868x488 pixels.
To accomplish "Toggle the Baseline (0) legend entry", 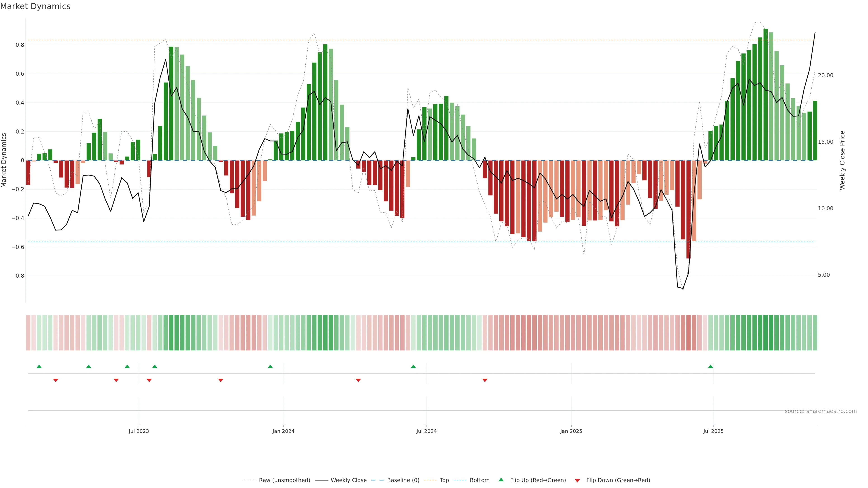I will click(403, 480).
